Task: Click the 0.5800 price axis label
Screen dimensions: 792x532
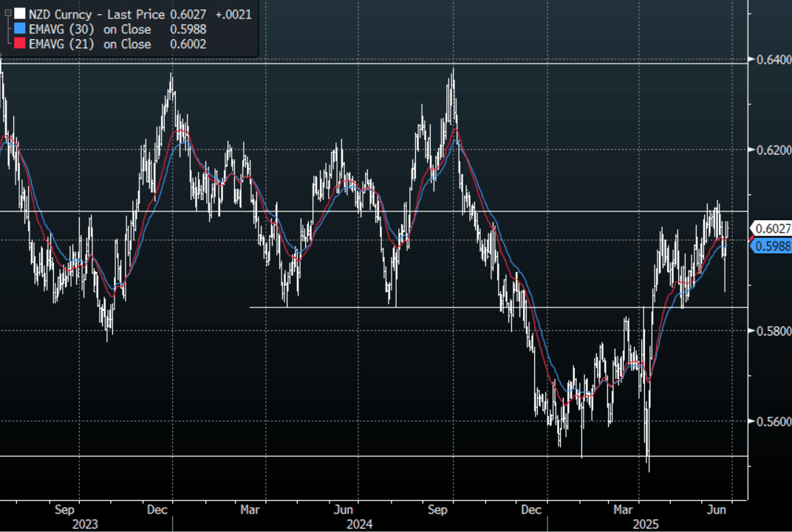Action: click(x=770, y=331)
